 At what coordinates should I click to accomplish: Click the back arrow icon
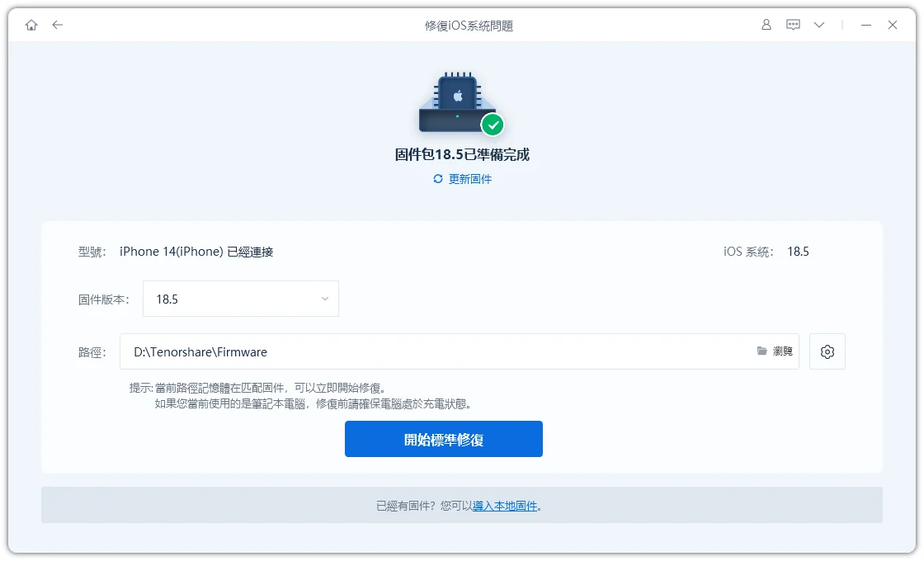57,25
